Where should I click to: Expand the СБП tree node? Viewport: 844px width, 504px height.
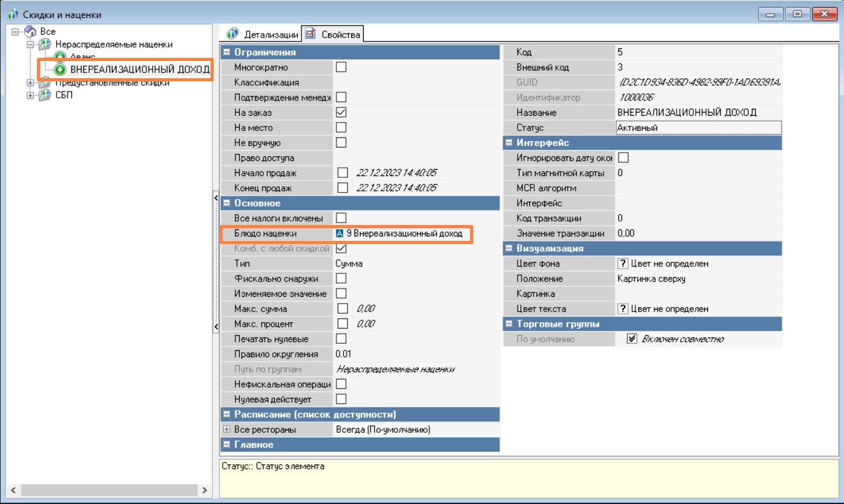30,95
